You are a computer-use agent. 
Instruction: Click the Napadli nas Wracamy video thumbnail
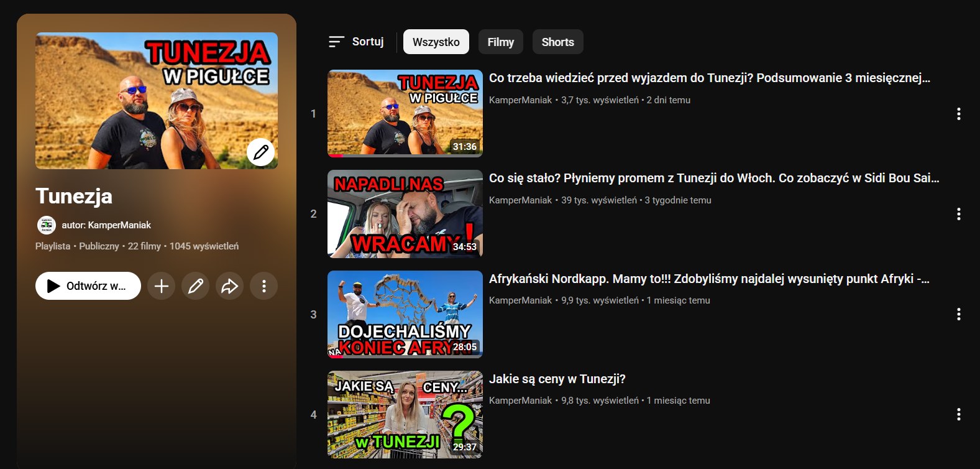(405, 213)
